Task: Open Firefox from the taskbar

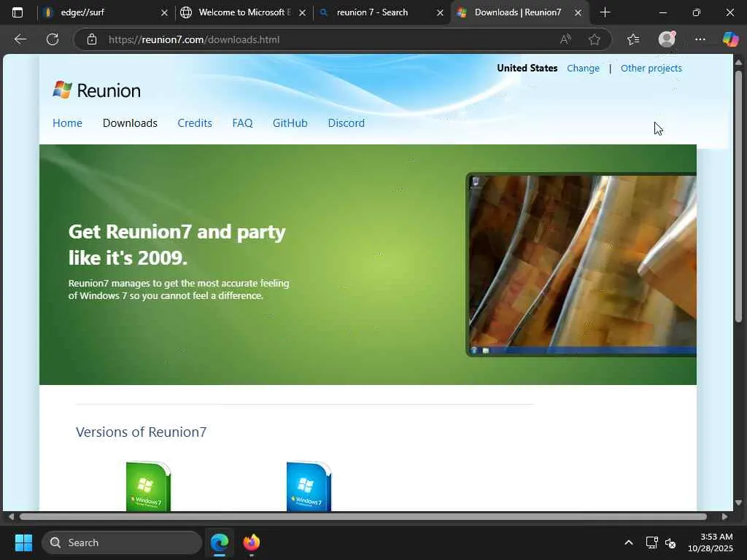Action: [252, 542]
